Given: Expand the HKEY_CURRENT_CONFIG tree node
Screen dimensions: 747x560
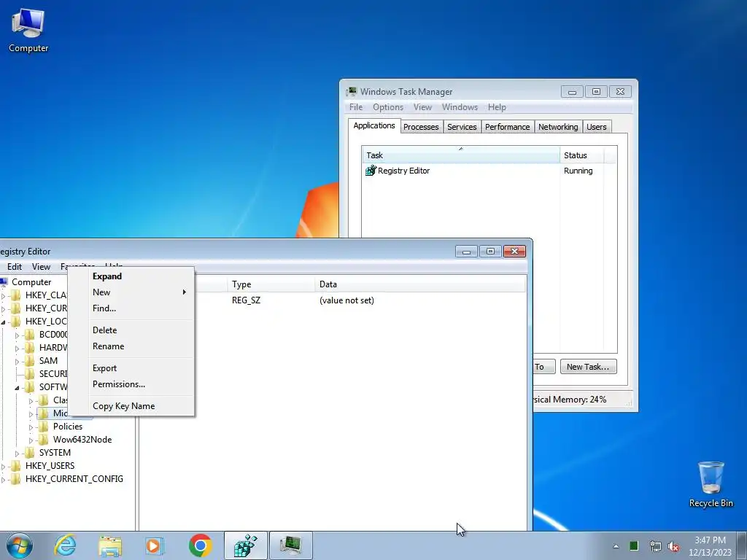Looking at the screenshot, I should coord(4,480).
